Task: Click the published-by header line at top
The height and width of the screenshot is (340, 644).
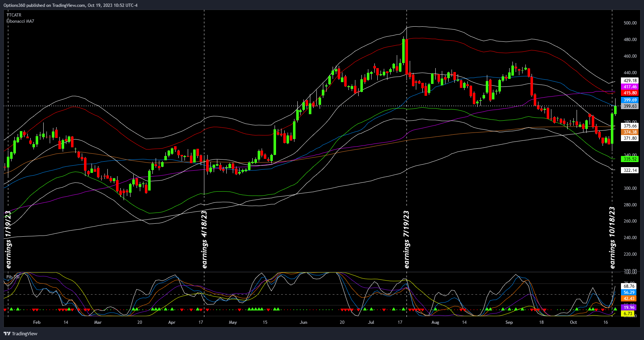Action: pyautogui.click(x=71, y=5)
